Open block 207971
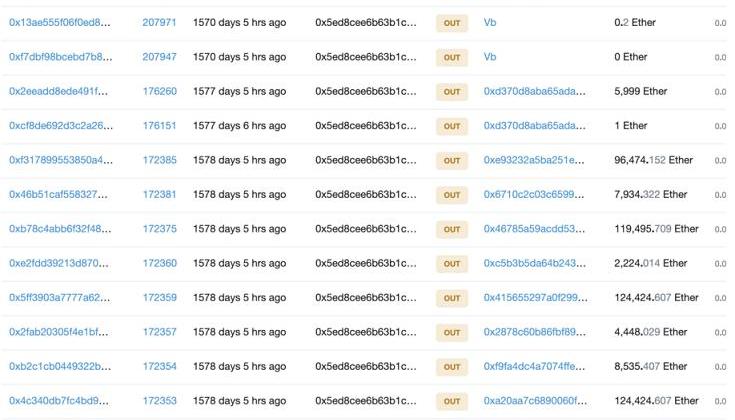735x420 pixels. click(159, 22)
